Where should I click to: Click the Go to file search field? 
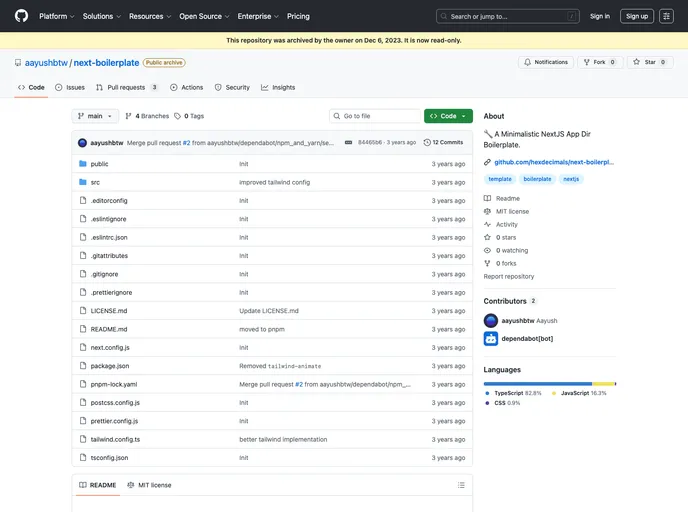378,116
